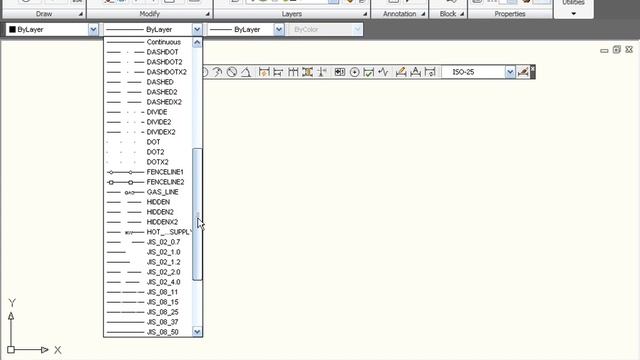640x360 pixels.
Task: Select the DASHDOT linetype
Action: point(148,52)
